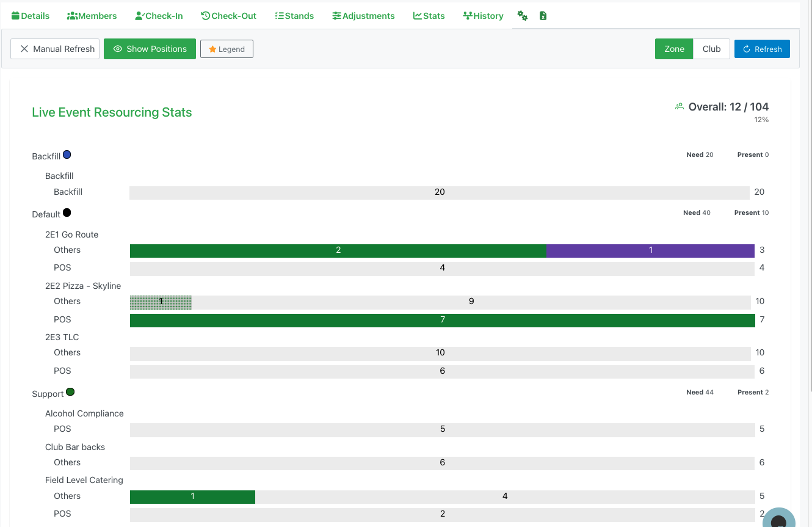
Task: Click the blue Refresh button
Action: pyautogui.click(x=762, y=49)
